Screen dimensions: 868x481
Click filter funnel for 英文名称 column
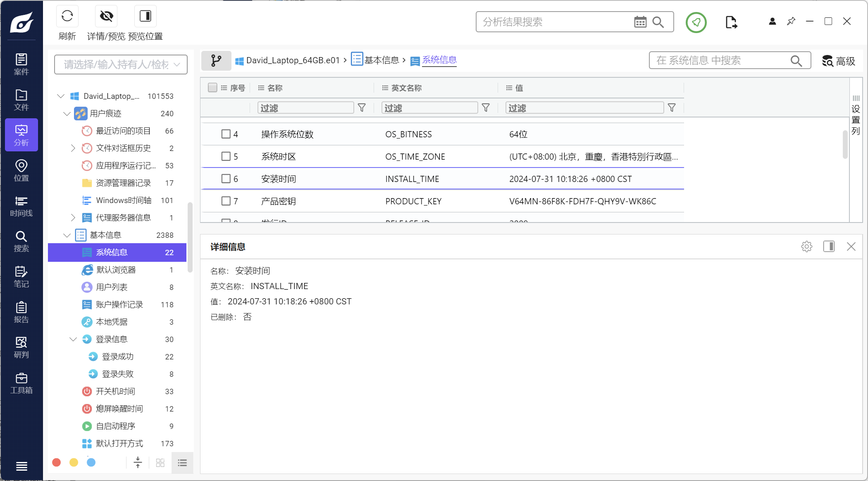[486, 108]
